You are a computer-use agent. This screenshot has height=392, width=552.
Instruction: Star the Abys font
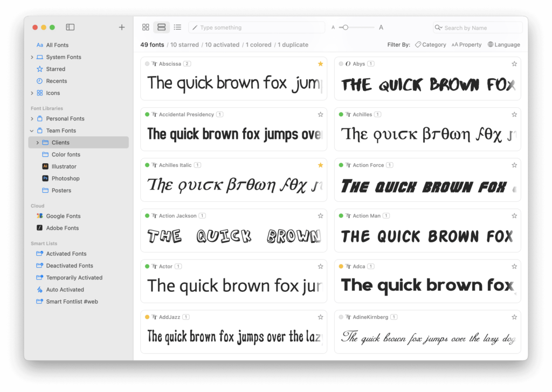tap(514, 63)
